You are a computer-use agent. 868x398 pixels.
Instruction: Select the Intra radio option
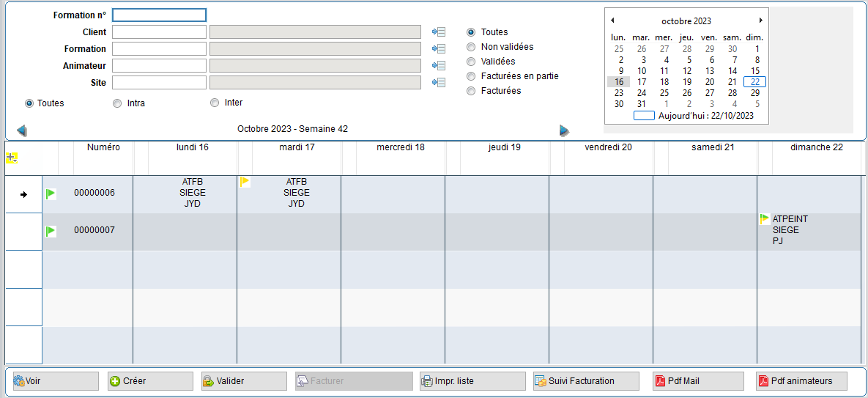[117, 103]
